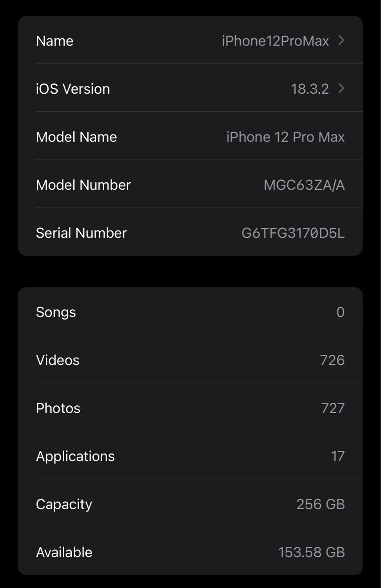This screenshot has width=381, height=588.
Task: Tap the Photos count 727
Action: (x=332, y=408)
